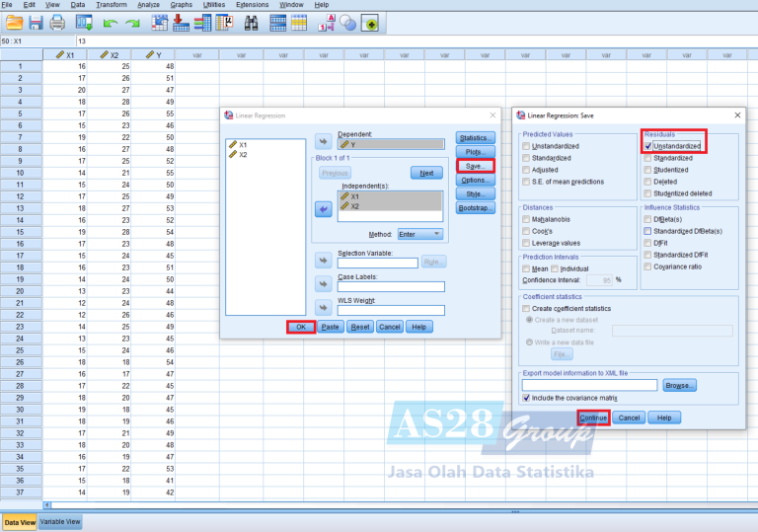Switch to the Variable View tab
Image resolution: width=758 pixels, height=532 pixels.
(60, 522)
